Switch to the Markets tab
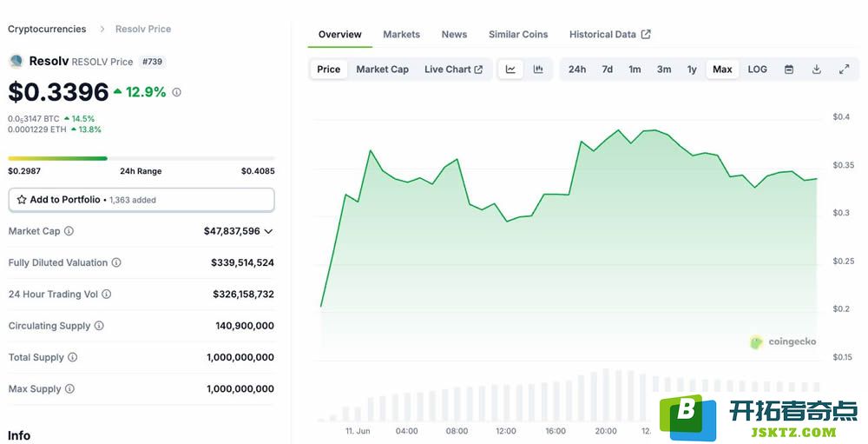This screenshot has height=444, width=868. click(401, 35)
